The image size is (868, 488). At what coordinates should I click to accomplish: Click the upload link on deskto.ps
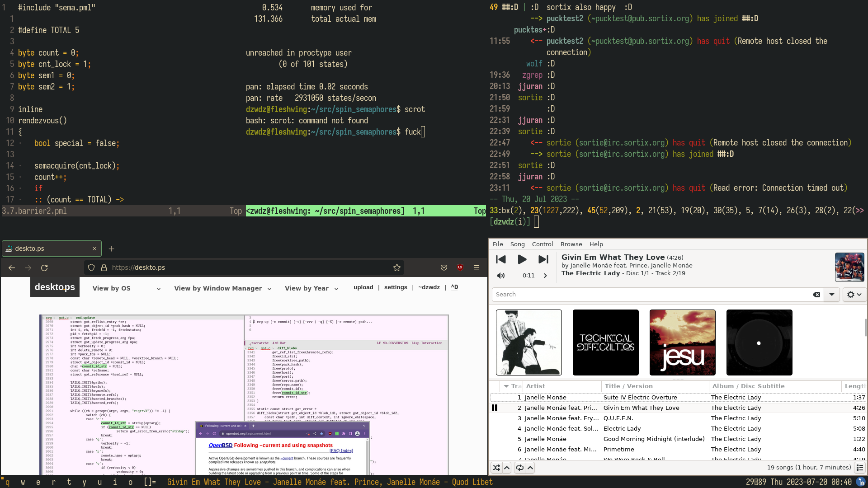click(x=363, y=287)
